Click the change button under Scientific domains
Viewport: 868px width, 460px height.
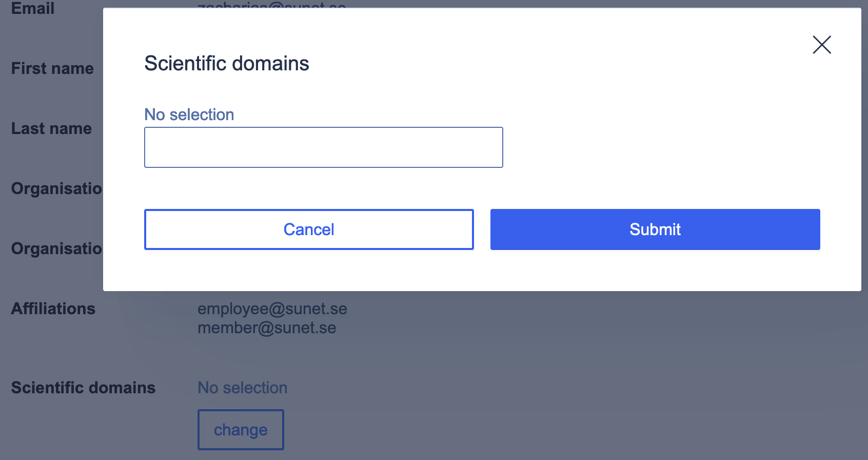241,430
